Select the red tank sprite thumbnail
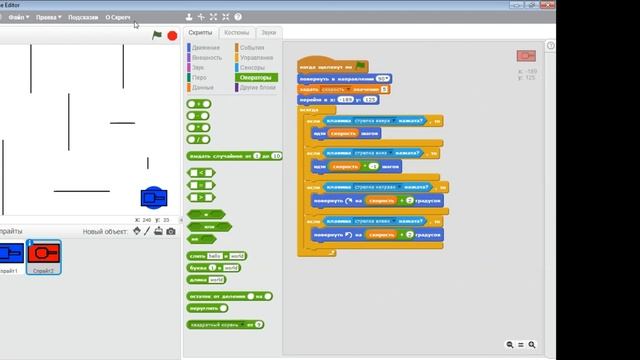The width and height of the screenshot is (640, 360). click(x=44, y=257)
